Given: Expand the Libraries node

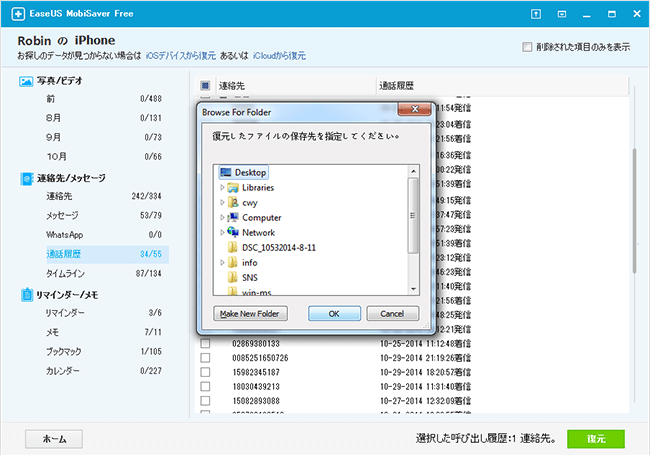Looking at the screenshot, I should pos(222,188).
